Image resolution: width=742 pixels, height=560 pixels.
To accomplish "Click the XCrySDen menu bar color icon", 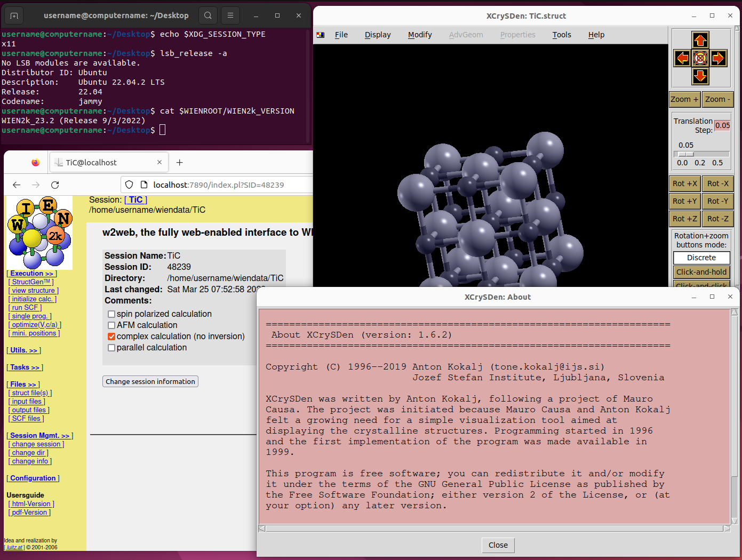I will pos(320,35).
